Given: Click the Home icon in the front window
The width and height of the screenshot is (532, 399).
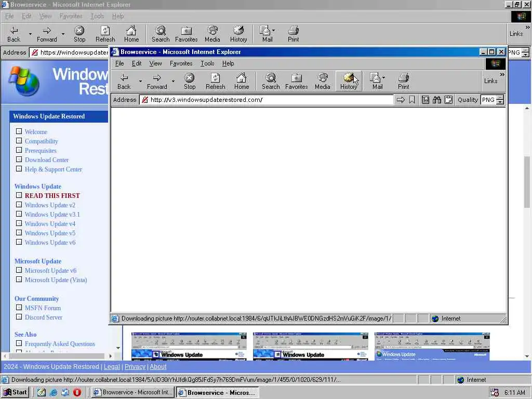Looking at the screenshot, I should point(242,82).
